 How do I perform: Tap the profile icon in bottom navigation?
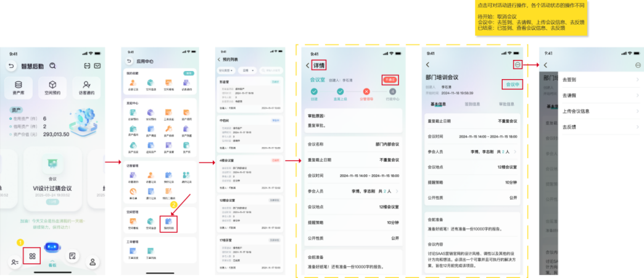pos(93,262)
